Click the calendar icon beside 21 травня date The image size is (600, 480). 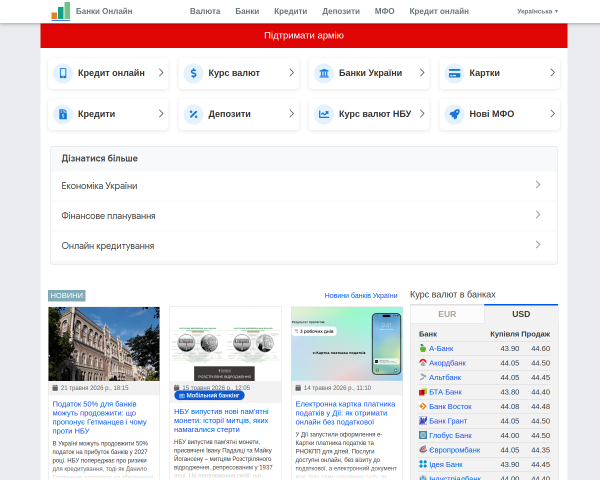(x=55, y=388)
